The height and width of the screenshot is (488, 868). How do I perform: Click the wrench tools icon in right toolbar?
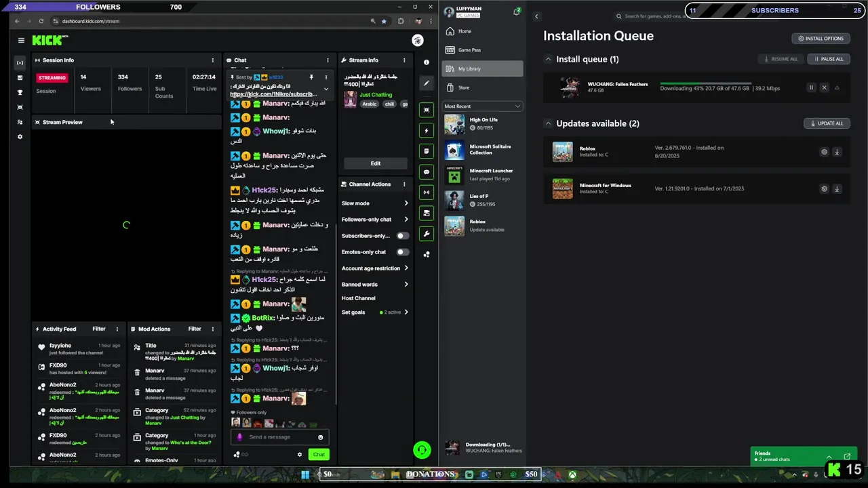tap(426, 234)
